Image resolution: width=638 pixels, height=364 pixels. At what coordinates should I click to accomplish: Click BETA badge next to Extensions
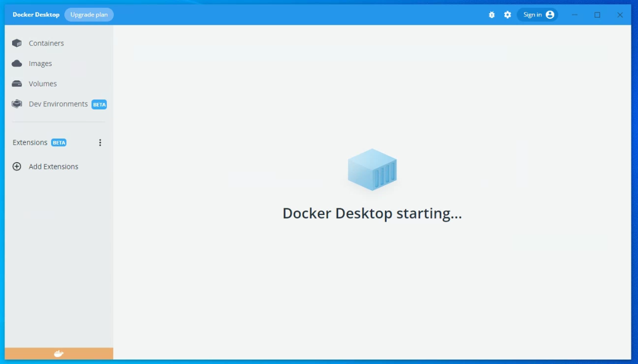(x=59, y=143)
